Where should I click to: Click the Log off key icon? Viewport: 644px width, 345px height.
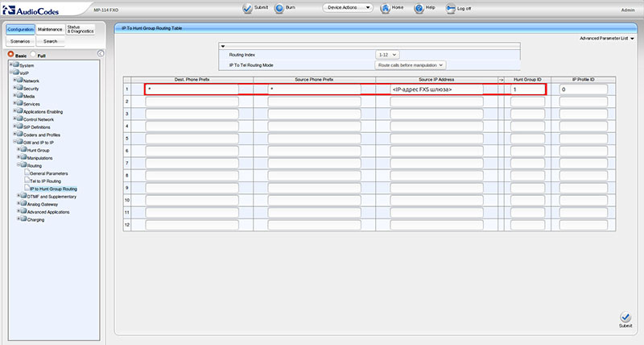[x=451, y=8]
